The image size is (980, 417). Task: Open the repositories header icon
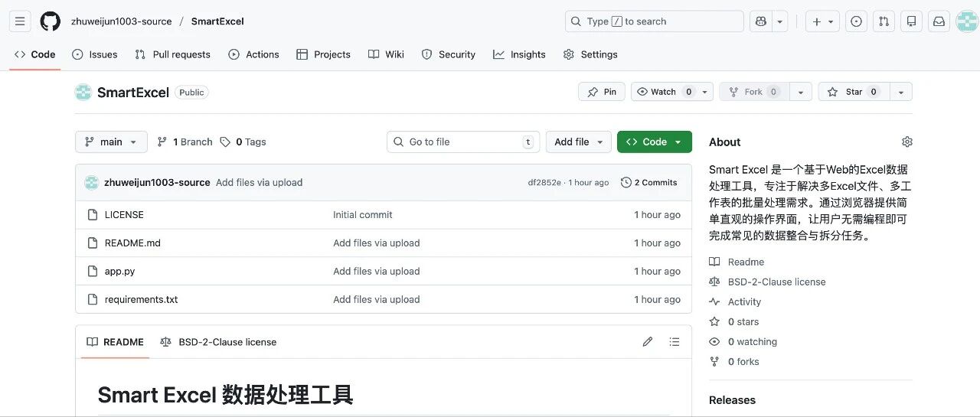pos(911,21)
